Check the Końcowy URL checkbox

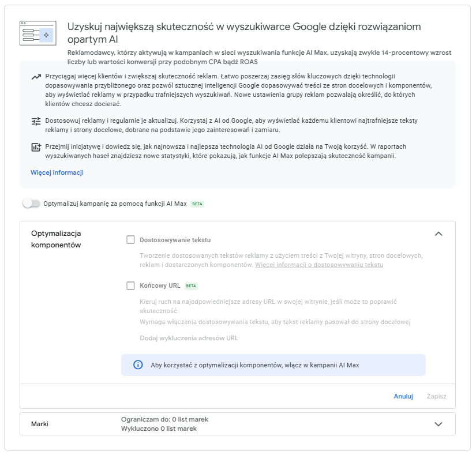click(x=130, y=285)
